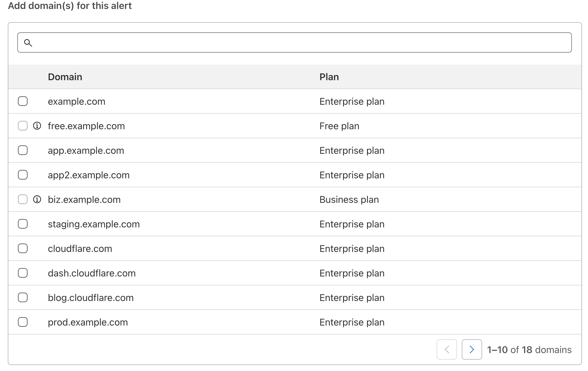Click the Business plan cell
This screenshot has height=371, width=588.
(x=349, y=200)
